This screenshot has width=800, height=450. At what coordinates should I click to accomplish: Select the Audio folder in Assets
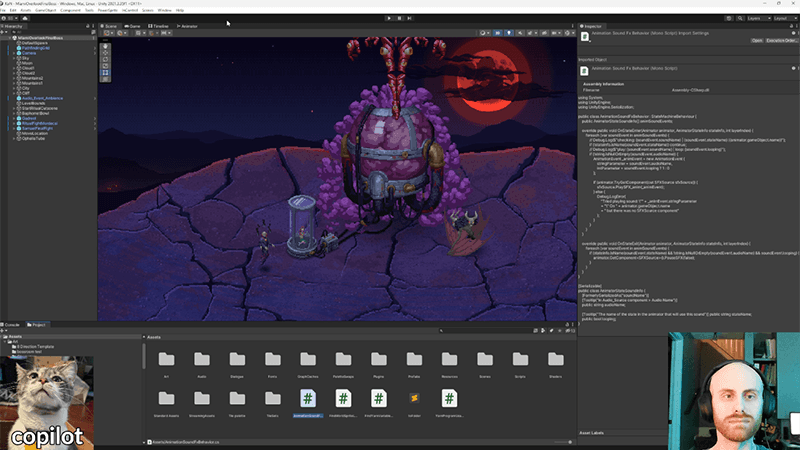(202, 364)
